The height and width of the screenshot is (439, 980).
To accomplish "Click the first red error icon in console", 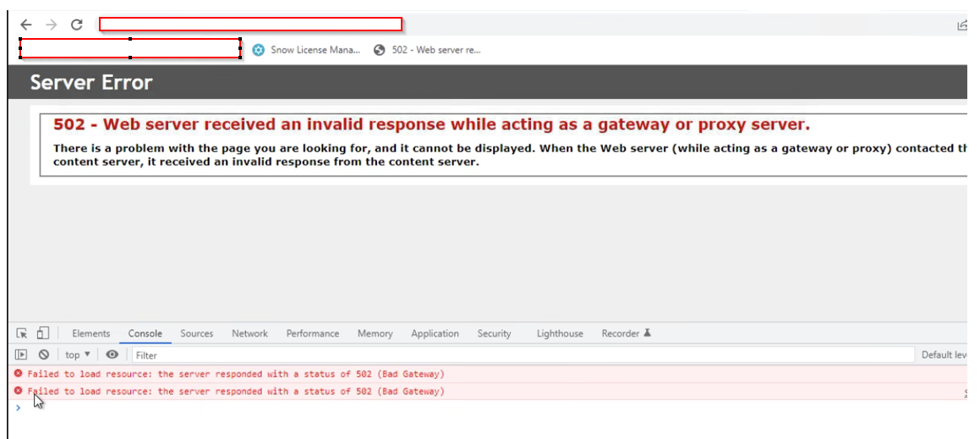I will point(19,374).
